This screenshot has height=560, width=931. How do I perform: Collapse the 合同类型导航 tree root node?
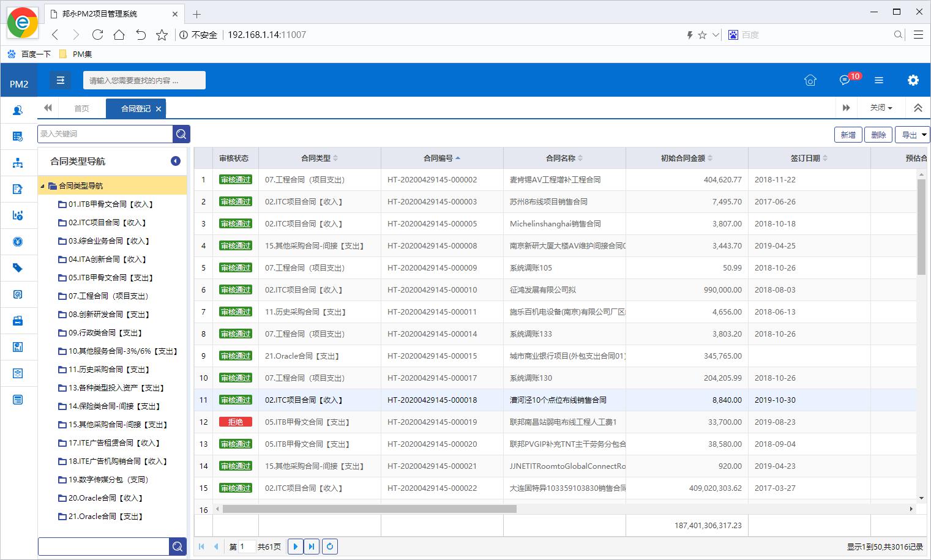tap(42, 186)
